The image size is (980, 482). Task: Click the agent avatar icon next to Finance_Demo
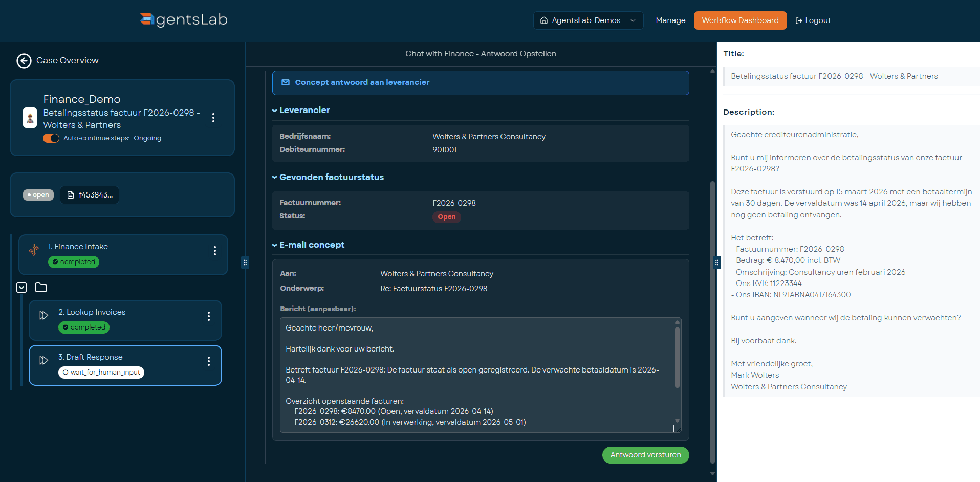pyautogui.click(x=30, y=118)
